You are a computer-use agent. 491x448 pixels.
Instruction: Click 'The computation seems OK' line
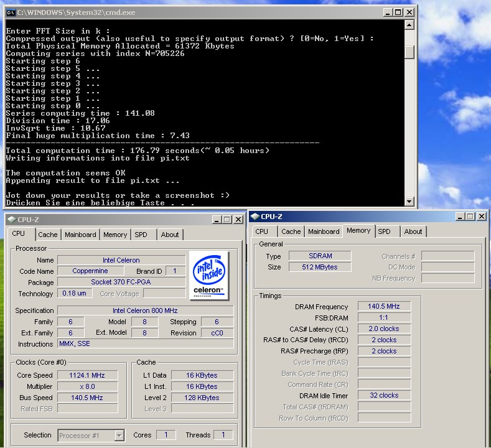click(65, 173)
